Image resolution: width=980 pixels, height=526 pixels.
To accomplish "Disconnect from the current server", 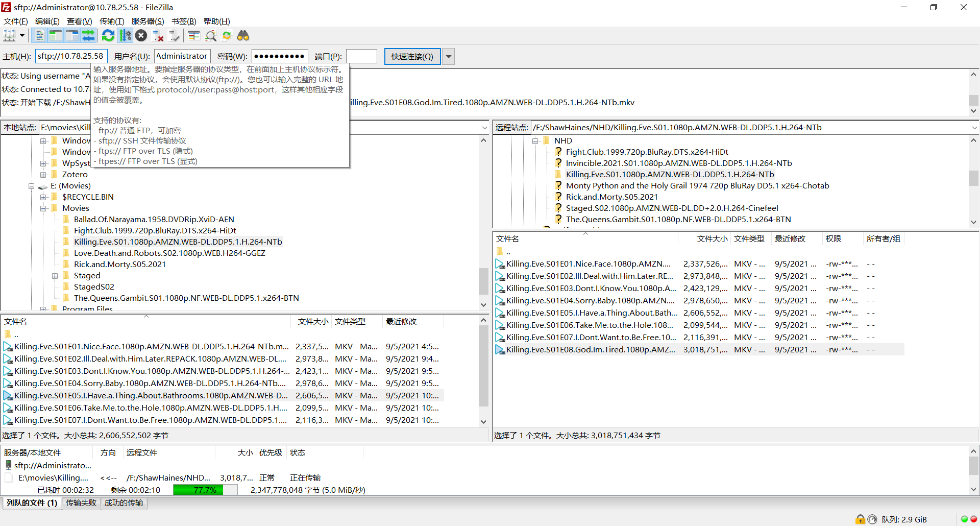I will pos(158,36).
